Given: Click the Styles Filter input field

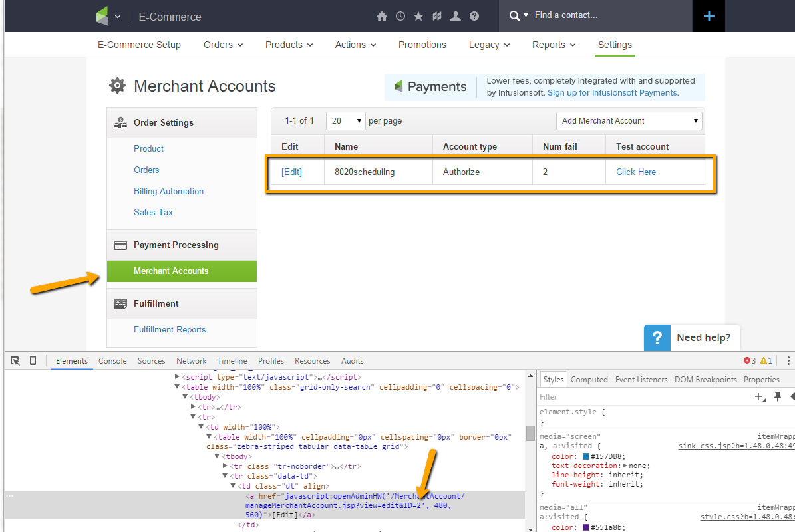Looking at the screenshot, I should coord(644,397).
